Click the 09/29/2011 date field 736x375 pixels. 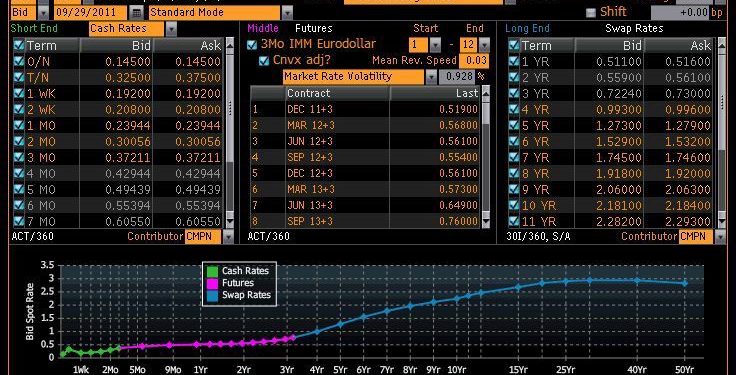click(91, 12)
